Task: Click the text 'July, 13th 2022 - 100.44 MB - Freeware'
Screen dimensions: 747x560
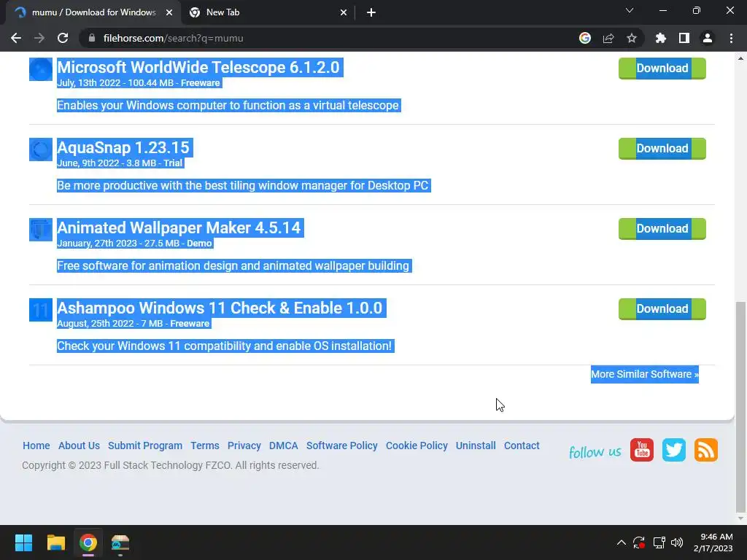Action: click(x=138, y=83)
